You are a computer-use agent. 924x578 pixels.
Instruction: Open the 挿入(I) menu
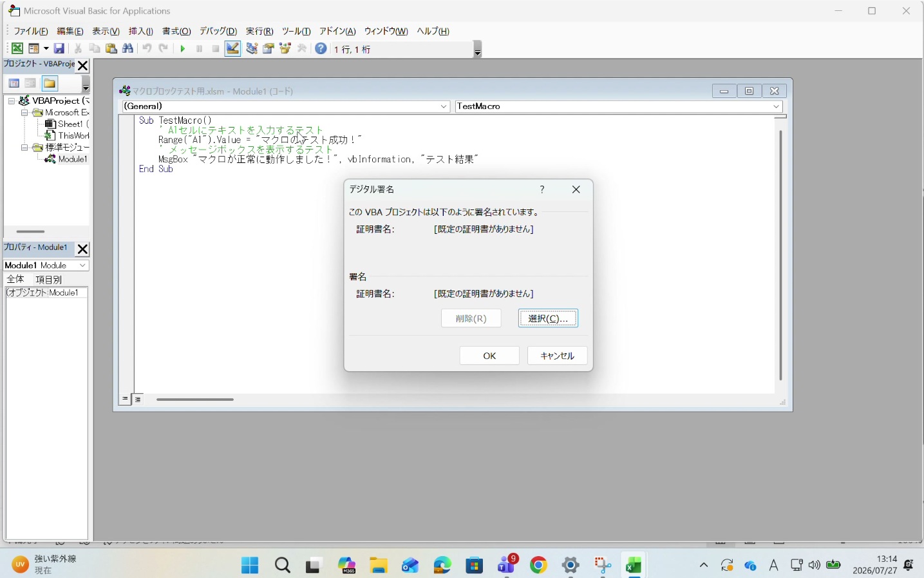pos(141,31)
